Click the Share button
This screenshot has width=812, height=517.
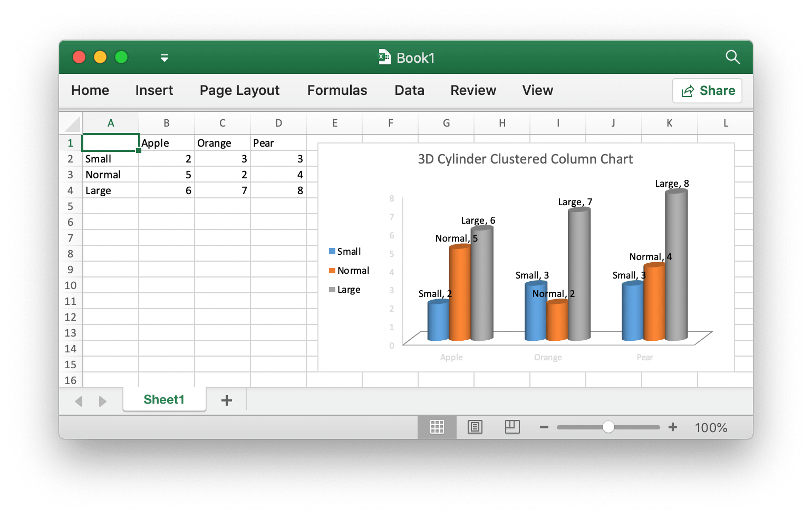[707, 91]
